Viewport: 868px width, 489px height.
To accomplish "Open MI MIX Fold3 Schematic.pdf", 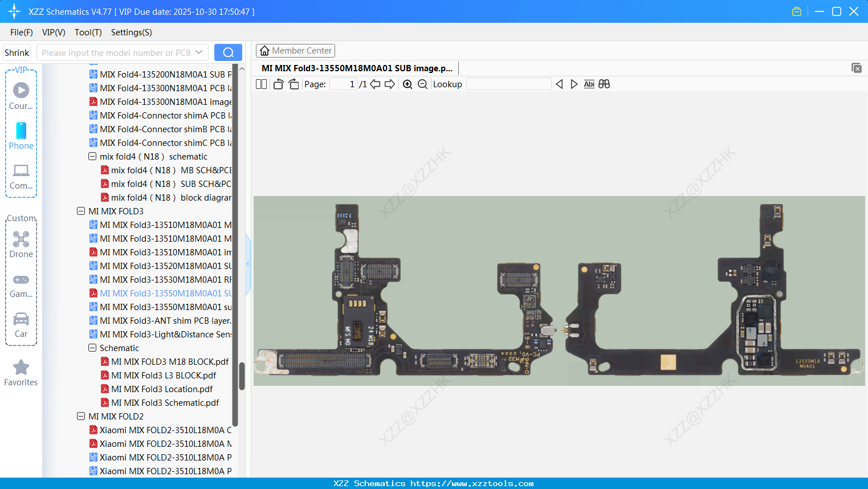I will tap(165, 402).
